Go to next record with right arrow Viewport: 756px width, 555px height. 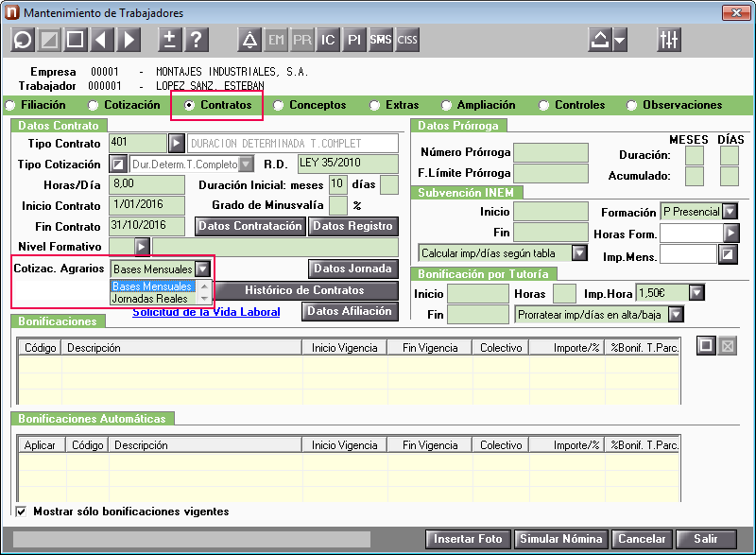pos(129,40)
